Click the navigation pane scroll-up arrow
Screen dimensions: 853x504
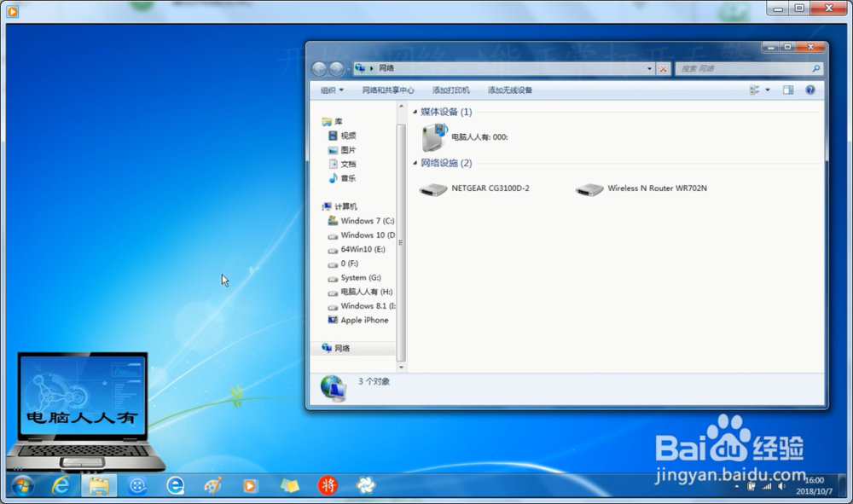pos(402,107)
